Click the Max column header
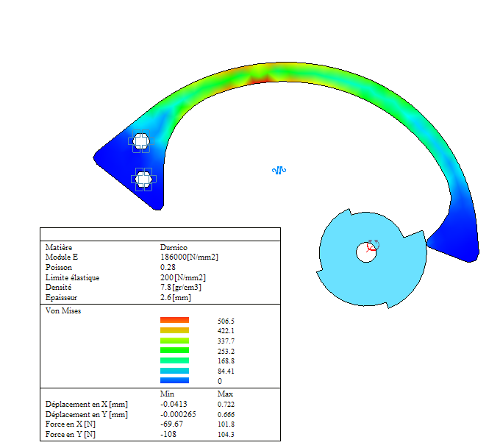 pos(225,394)
